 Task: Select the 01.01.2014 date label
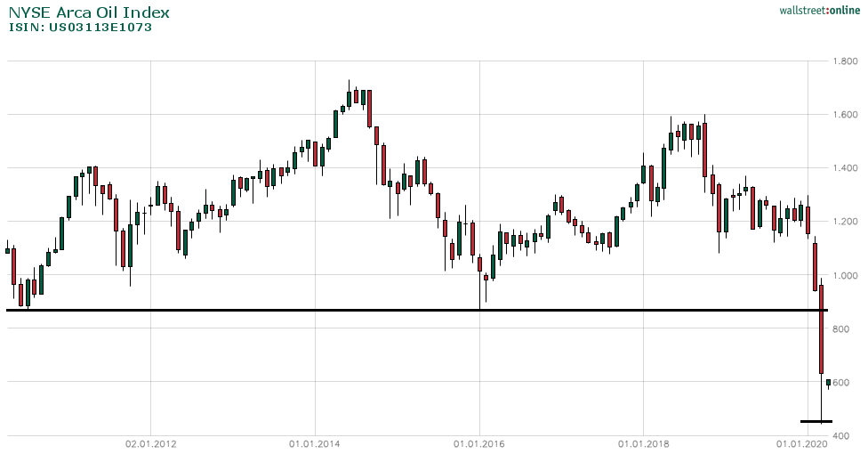pyautogui.click(x=315, y=443)
